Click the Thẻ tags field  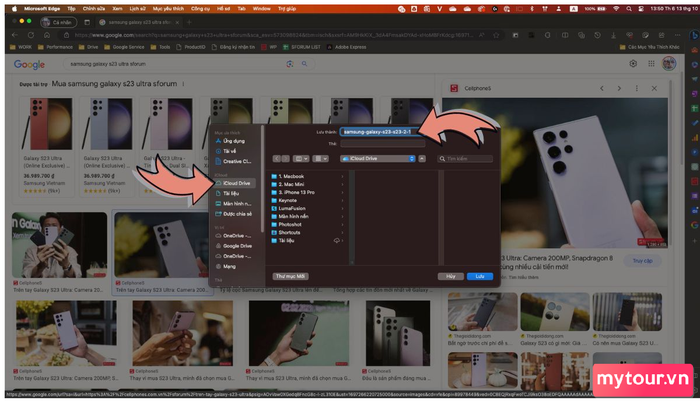point(383,143)
